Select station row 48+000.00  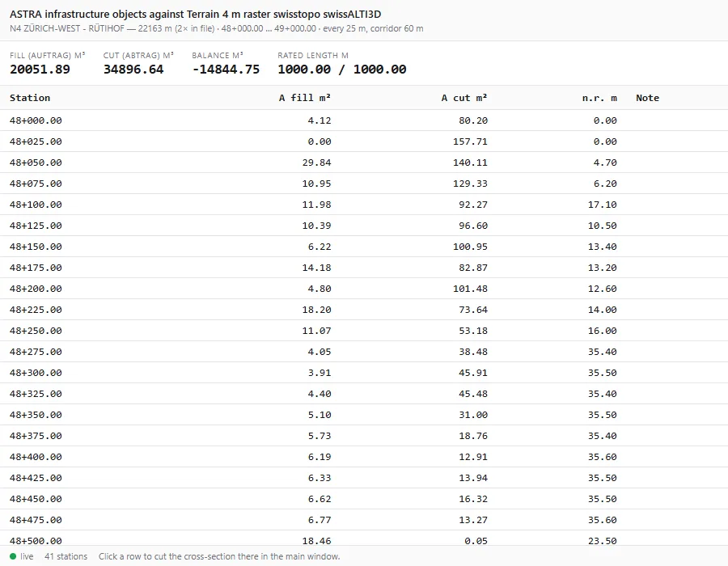click(x=364, y=120)
